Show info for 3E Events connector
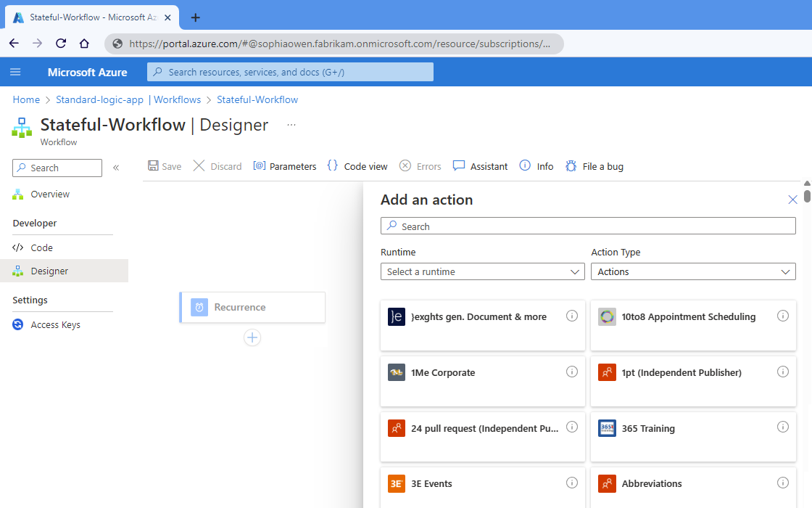This screenshot has height=508, width=812. point(571,483)
